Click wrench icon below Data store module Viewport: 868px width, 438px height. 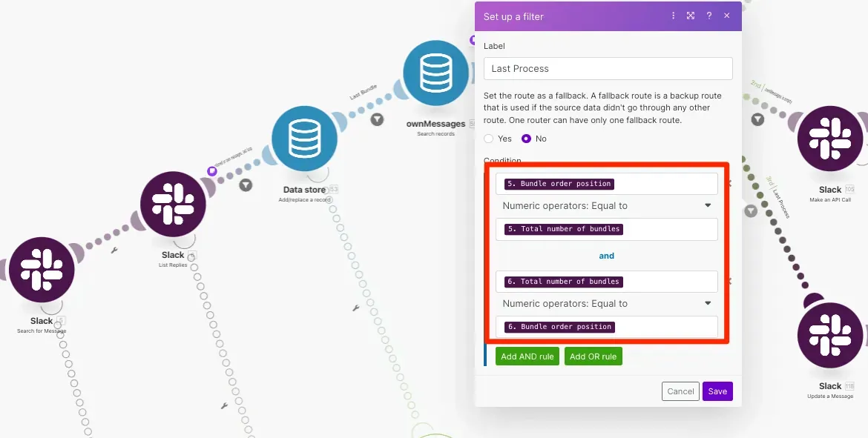(356, 308)
